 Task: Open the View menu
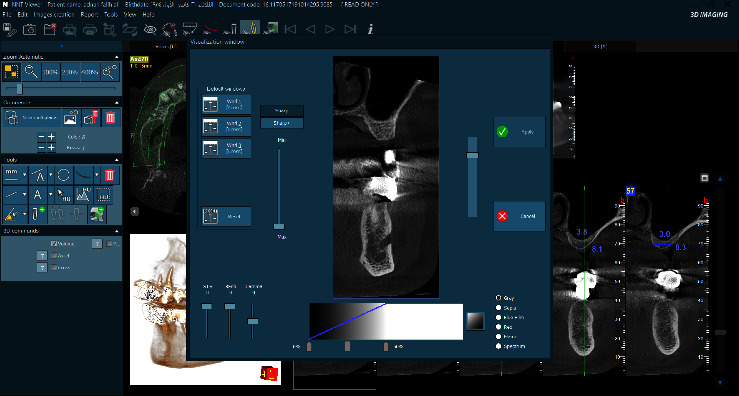click(x=130, y=15)
